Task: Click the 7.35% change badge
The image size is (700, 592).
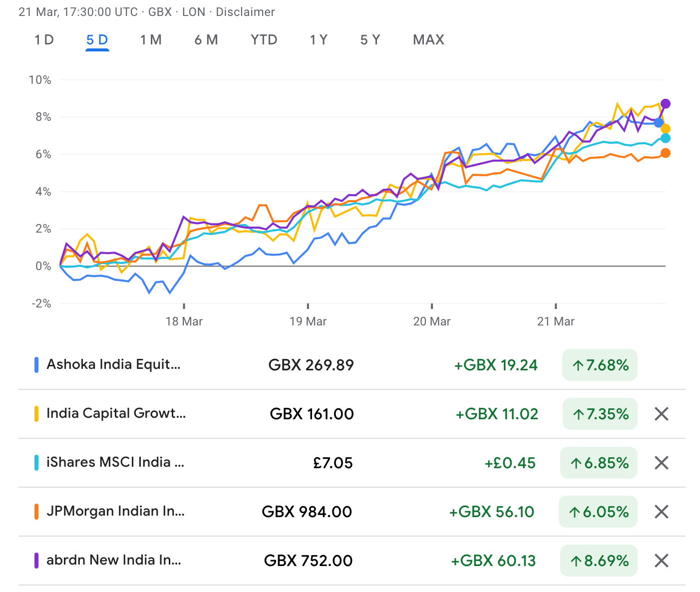Action: (600, 414)
